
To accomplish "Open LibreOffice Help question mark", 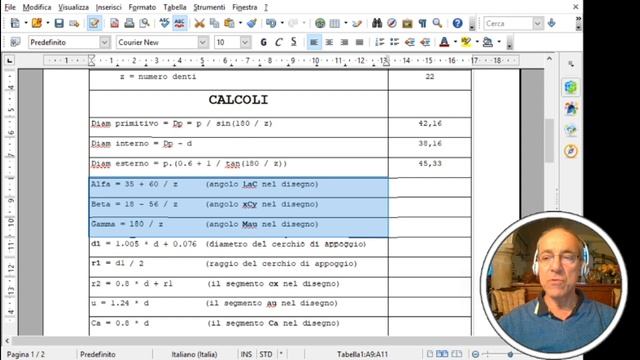I will coord(458,23).
